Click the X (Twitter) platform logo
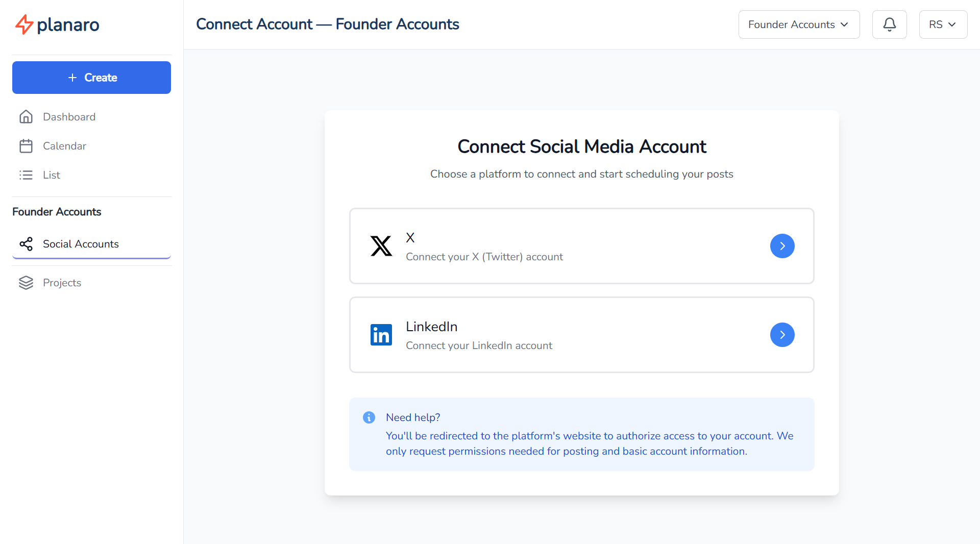Viewport: 980px width, 544px height. [x=381, y=246]
